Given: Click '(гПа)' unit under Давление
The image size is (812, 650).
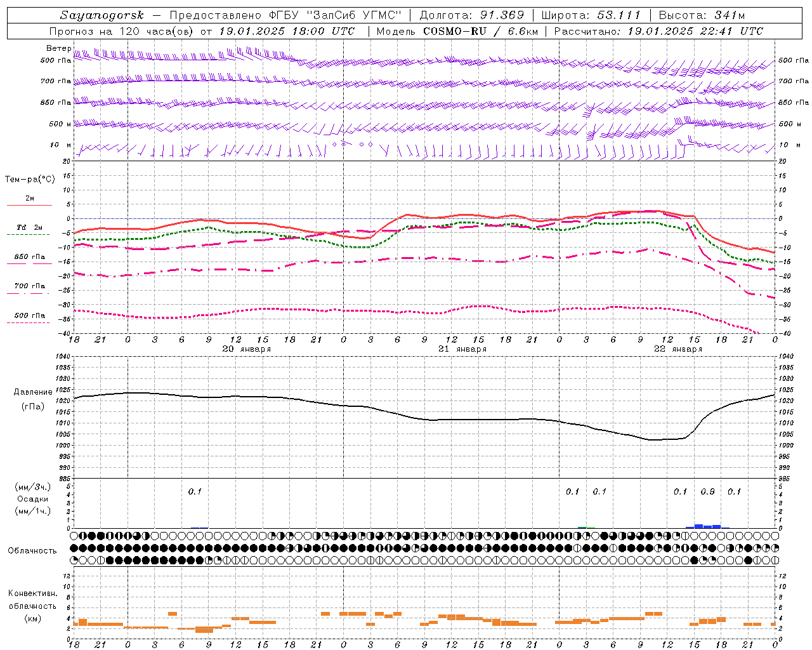Looking at the screenshot, I should click(x=32, y=407).
